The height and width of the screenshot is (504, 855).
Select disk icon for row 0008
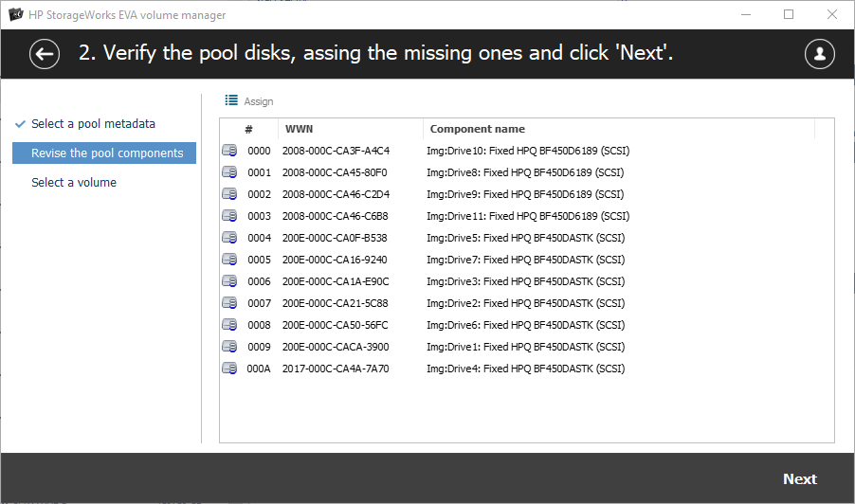pyautogui.click(x=229, y=325)
